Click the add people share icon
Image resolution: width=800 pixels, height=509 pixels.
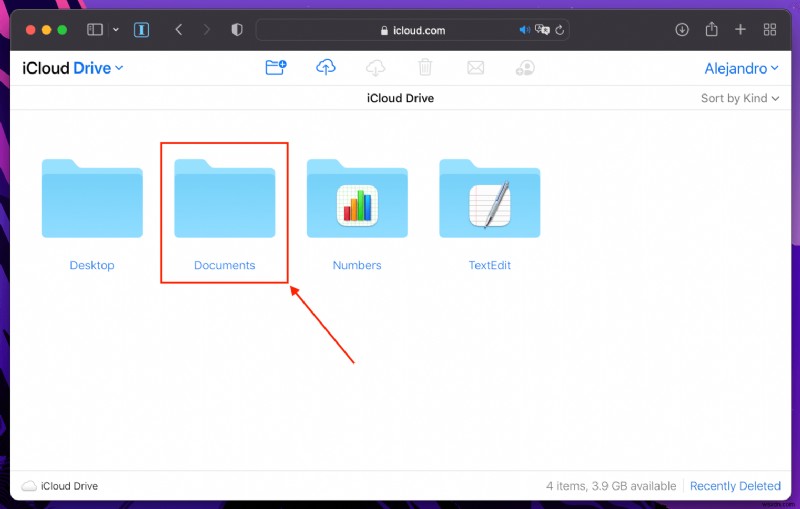coord(525,68)
